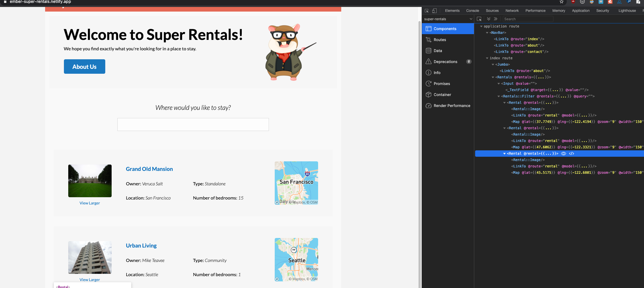Switch to the Security DevTools tab
644x288 pixels.
pyautogui.click(x=603, y=11)
